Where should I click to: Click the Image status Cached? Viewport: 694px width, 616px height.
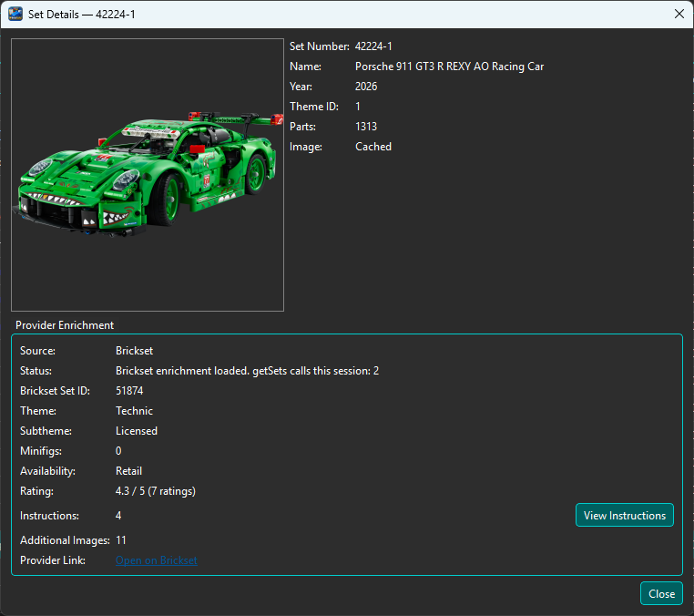pyautogui.click(x=373, y=147)
